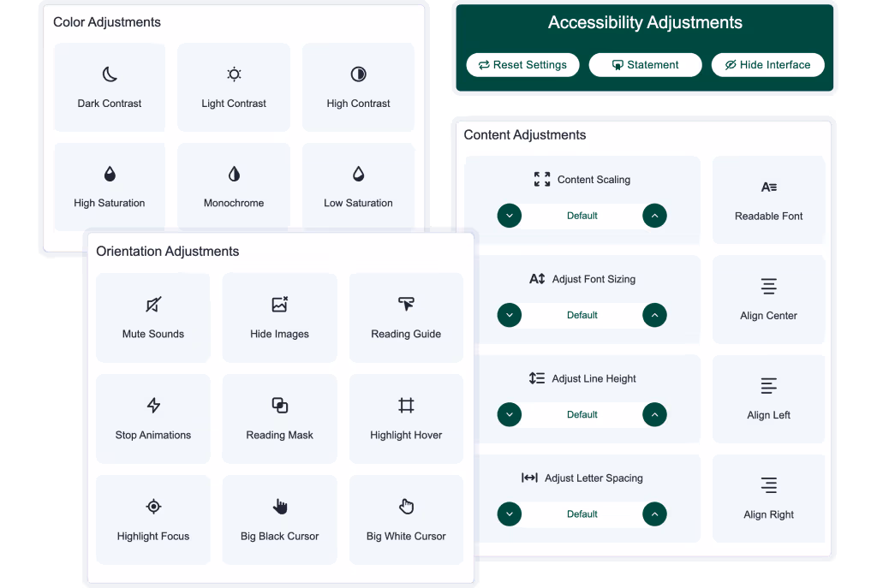Increase Adjust Line Height with up chevron

coord(654,414)
